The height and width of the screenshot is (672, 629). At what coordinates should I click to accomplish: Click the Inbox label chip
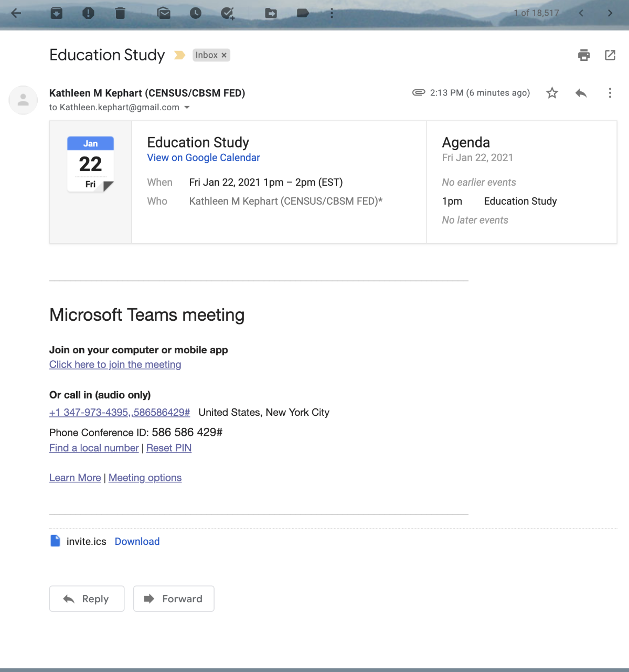pyautogui.click(x=207, y=55)
